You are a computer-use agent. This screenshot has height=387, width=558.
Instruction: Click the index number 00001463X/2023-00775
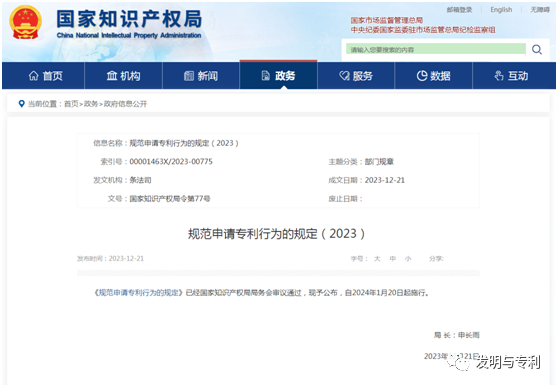[x=171, y=162]
